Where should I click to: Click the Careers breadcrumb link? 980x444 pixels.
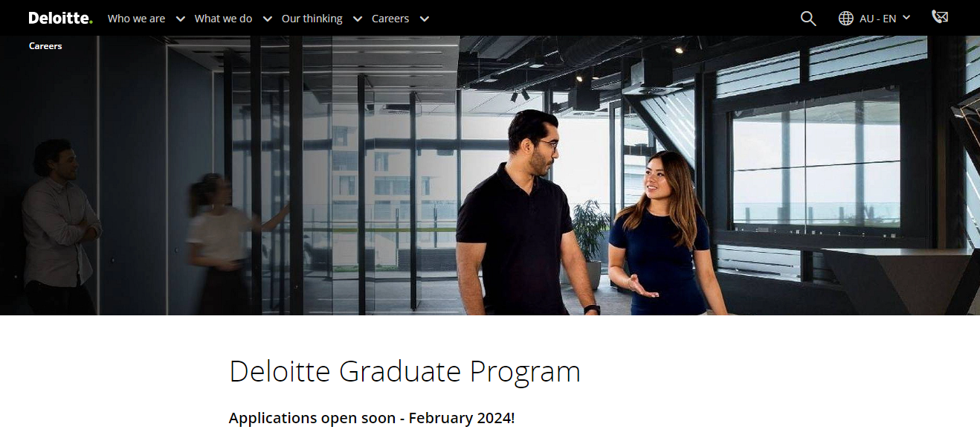(45, 45)
